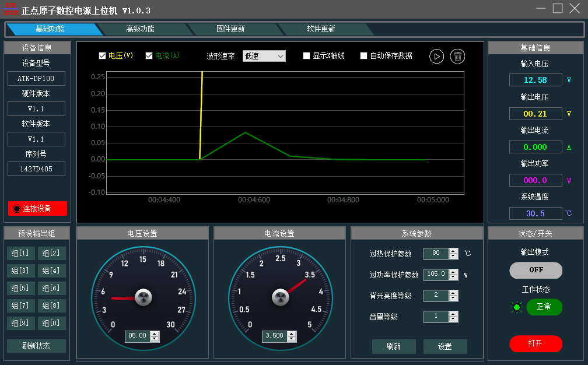Increase 过热保护参数 with up arrow
588x365 pixels.
(x=453, y=251)
